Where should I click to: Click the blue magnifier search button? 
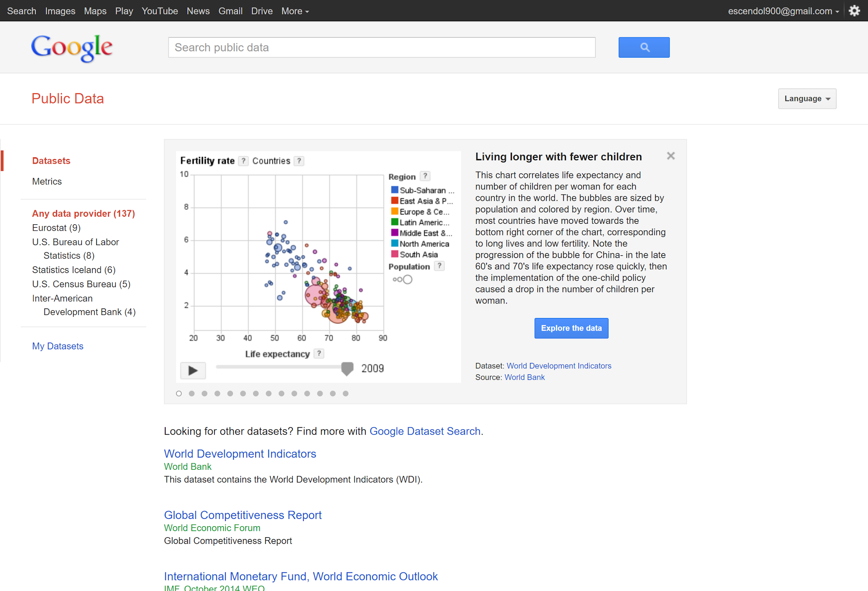tap(643, 47)
